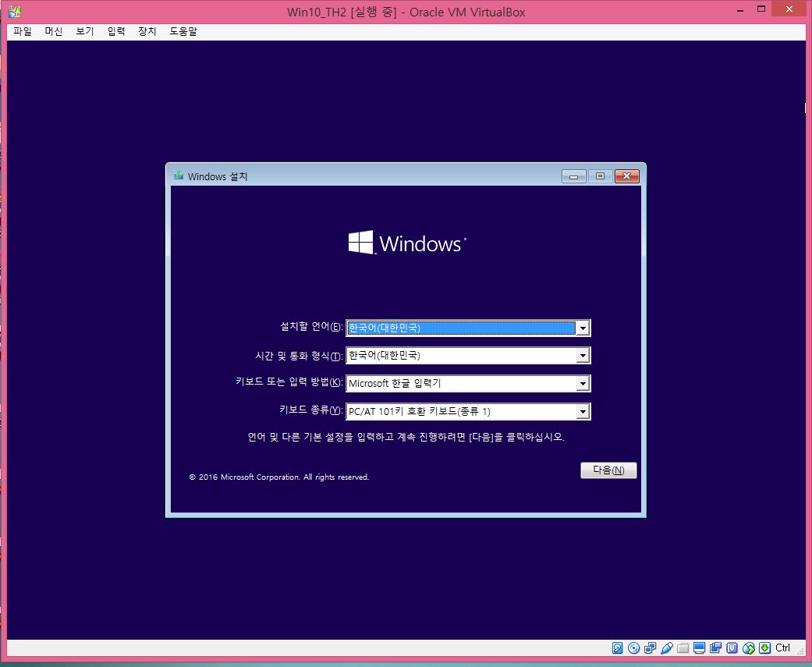
Task: Click the Windows setup title icon
Action: (x=179, y=176)
